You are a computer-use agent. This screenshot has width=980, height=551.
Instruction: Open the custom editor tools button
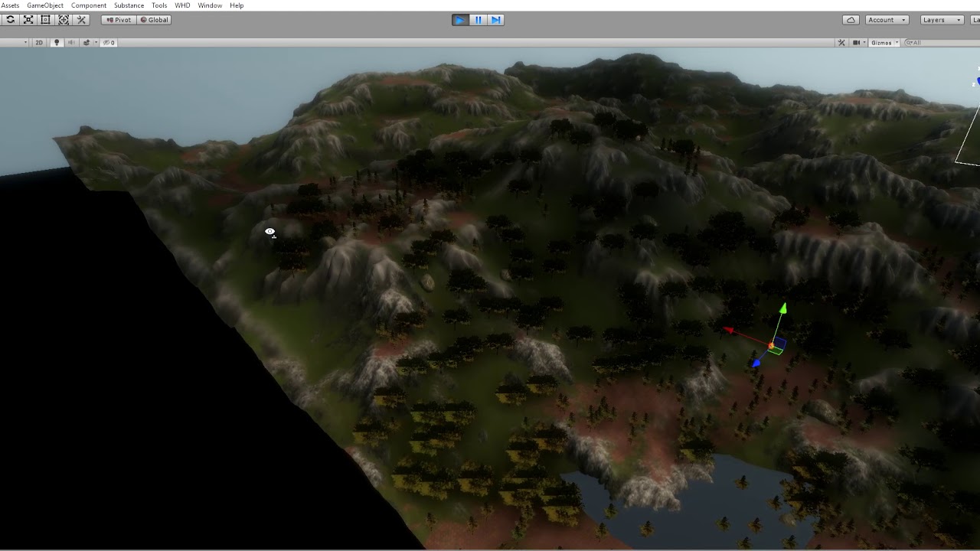[x=81, y=20]
